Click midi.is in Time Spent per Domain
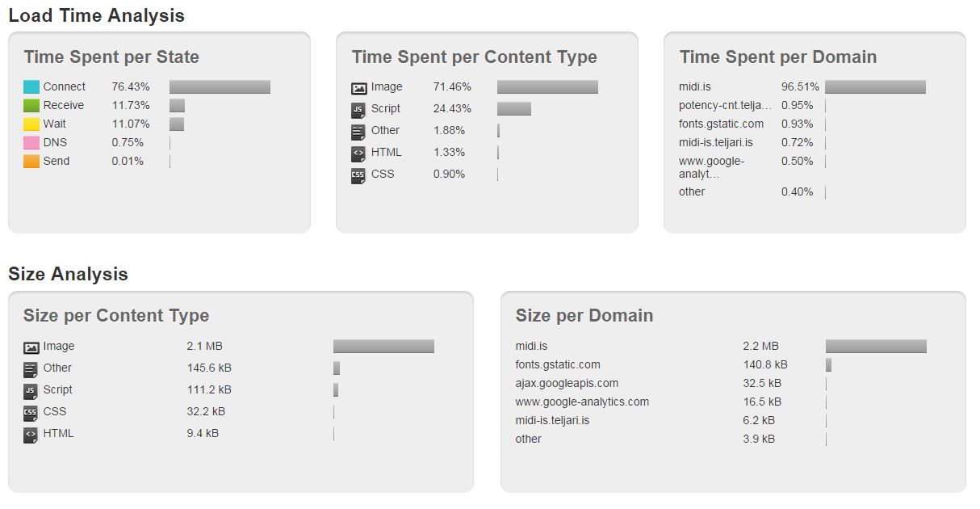 point(695,86)
